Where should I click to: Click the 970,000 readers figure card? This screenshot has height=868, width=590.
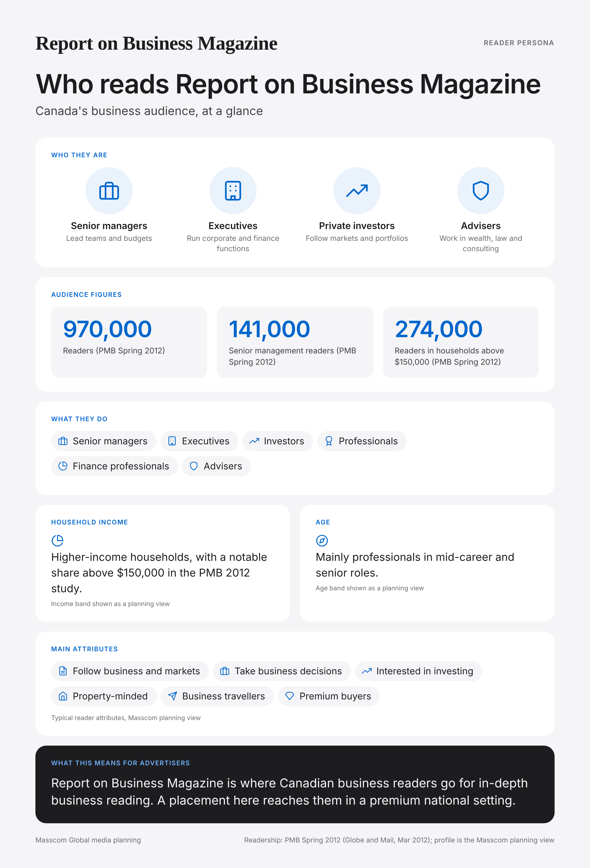[129, 343]
